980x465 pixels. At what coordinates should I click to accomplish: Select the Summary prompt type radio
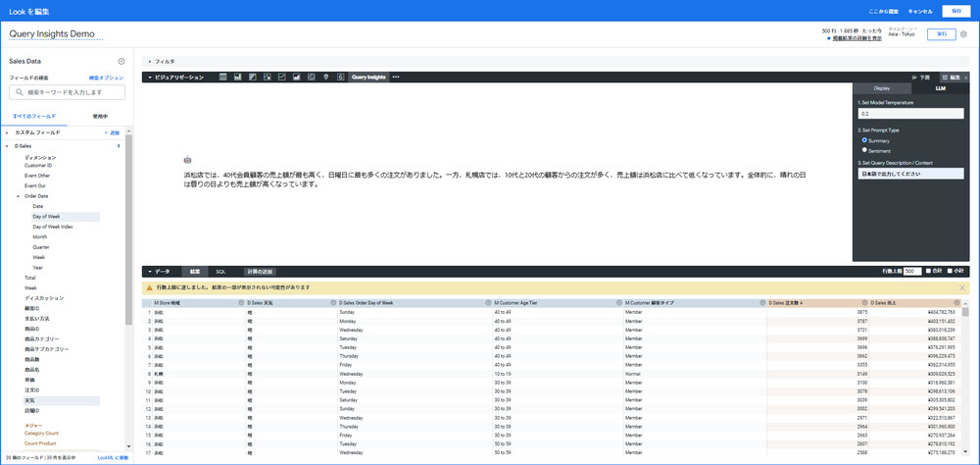[865, 140]
